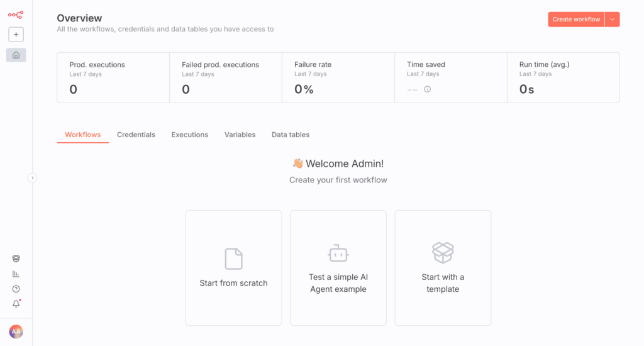Select the Workflows tab
The width and height of the screenshot is (644, 346).
click(x=82, y=135)
